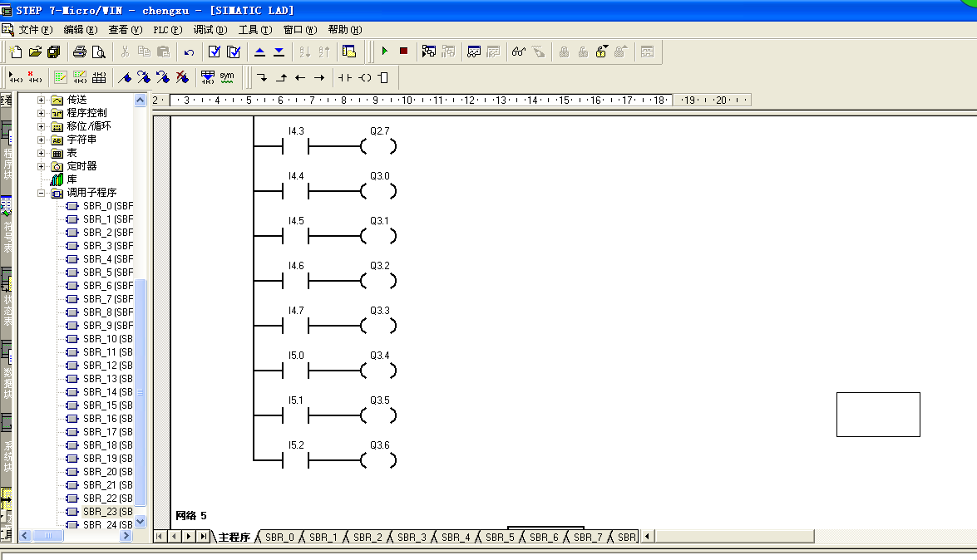Viewport: 977px width, 560px height.
Task: Select the I4.3 contact
Action: pyautogui.click(x=296, y=147)
